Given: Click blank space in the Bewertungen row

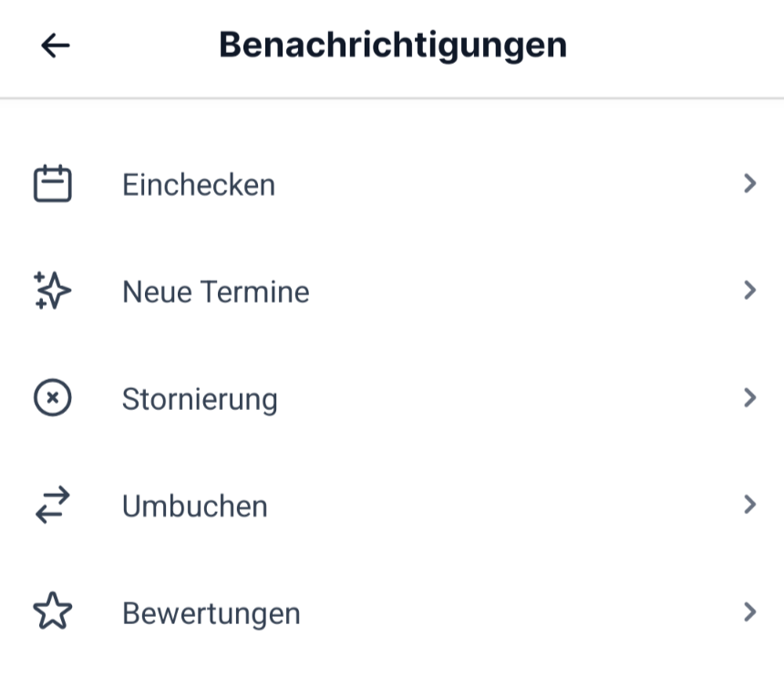Looking at the screenshot, I should tap(500, 612).
